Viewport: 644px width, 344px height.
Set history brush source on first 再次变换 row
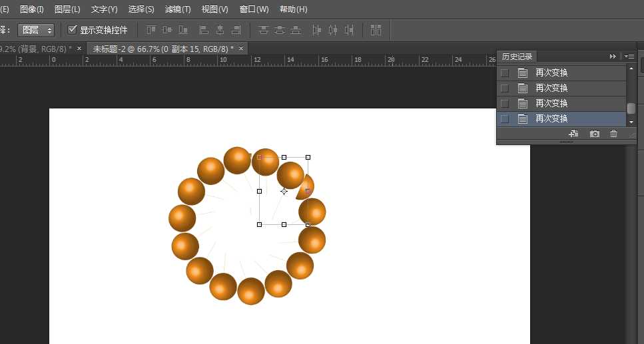(x=505, y=73)
